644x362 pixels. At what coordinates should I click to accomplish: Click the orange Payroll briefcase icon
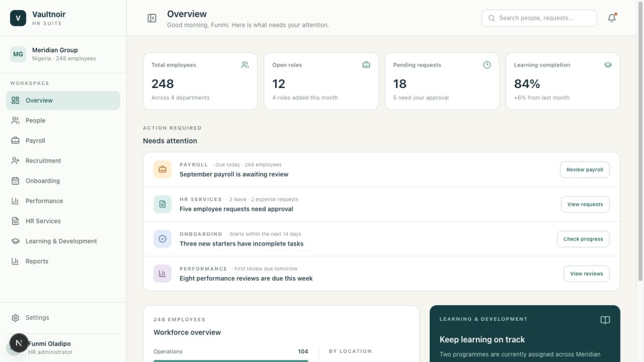162,169
